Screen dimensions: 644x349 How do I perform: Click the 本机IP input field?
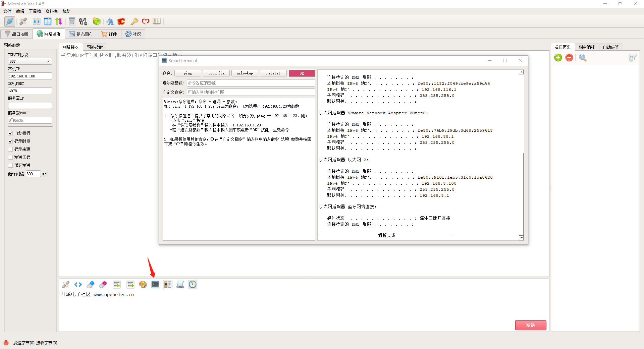coord(30,76)
